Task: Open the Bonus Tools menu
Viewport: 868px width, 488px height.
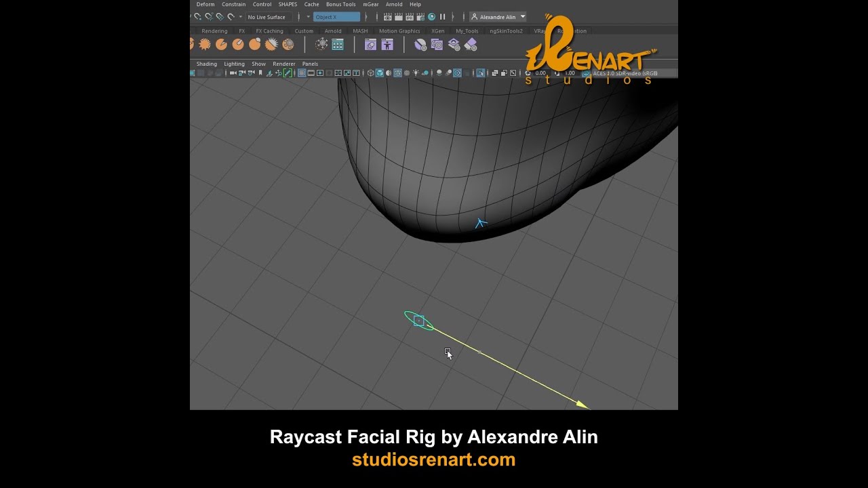Action: click(x=340, y=4)
